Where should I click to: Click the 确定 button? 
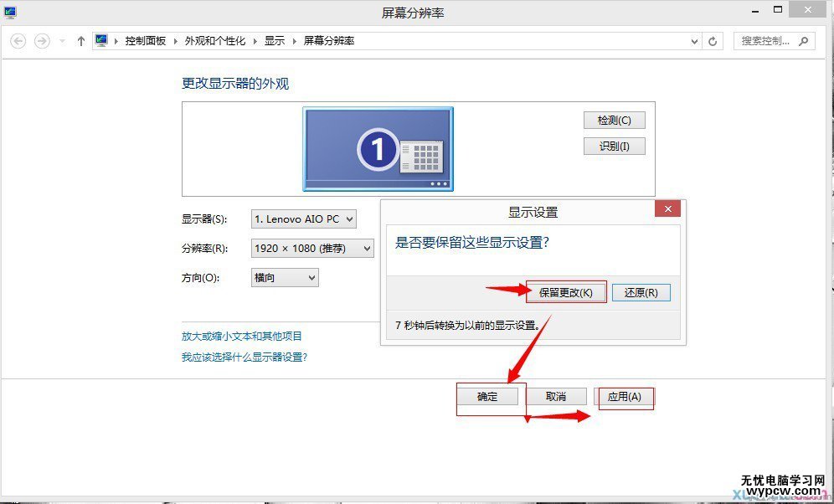pyautogui.click(x=487, y=397)
